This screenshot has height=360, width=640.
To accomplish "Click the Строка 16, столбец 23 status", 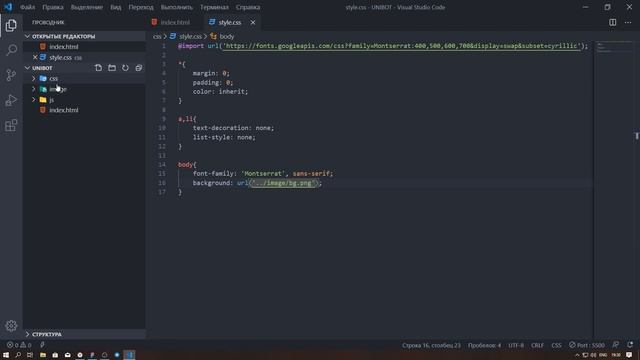I will click(431, 345).
